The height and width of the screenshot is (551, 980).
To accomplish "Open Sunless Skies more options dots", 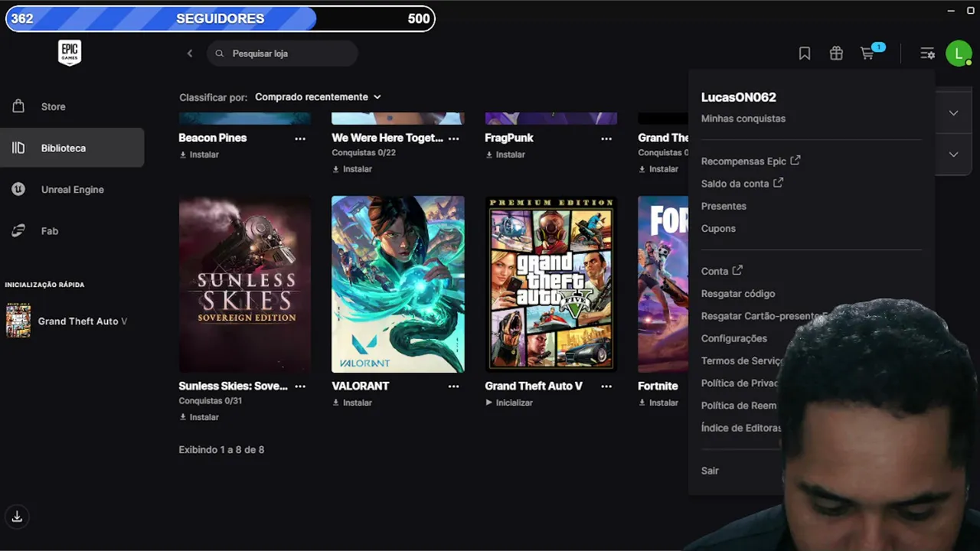I will [300, 386].
